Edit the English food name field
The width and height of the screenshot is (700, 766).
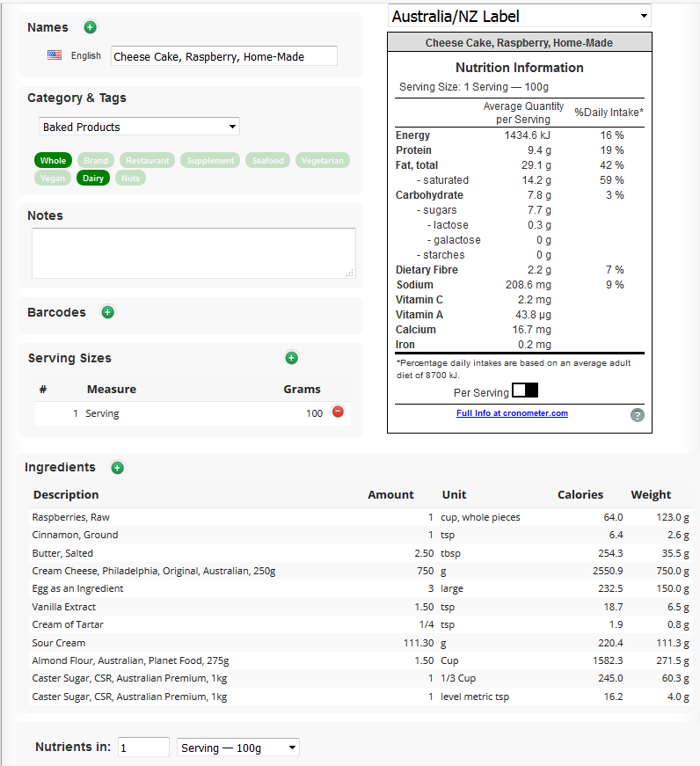223,56
